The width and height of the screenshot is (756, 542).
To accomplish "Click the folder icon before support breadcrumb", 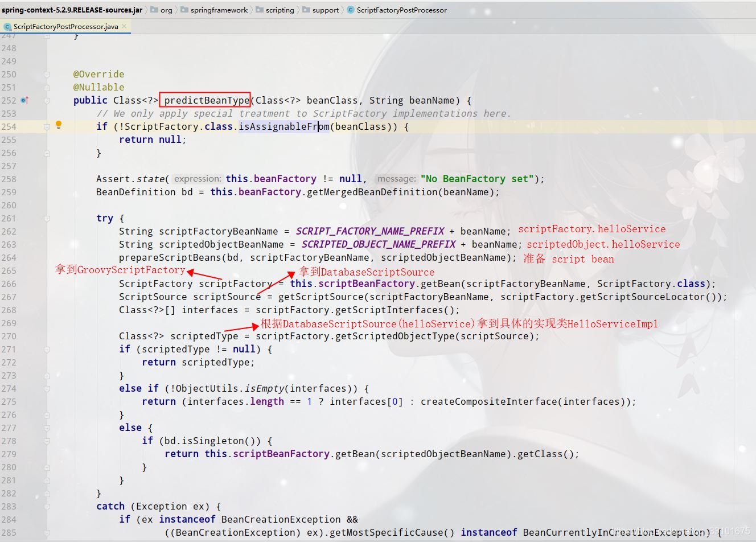I will [x=306, y=10].
